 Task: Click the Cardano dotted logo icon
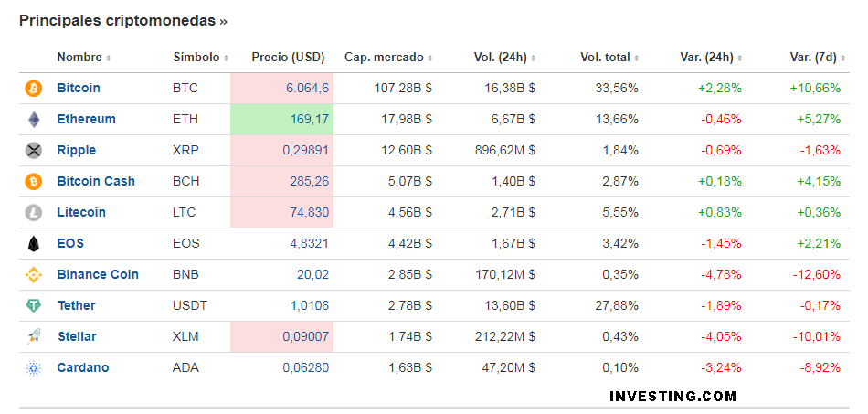click(34, 368)
